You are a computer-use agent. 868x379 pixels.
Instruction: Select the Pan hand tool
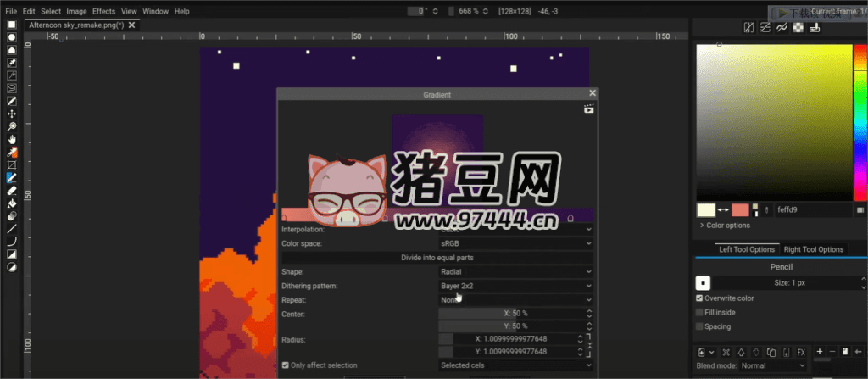[x=12, y=139]
